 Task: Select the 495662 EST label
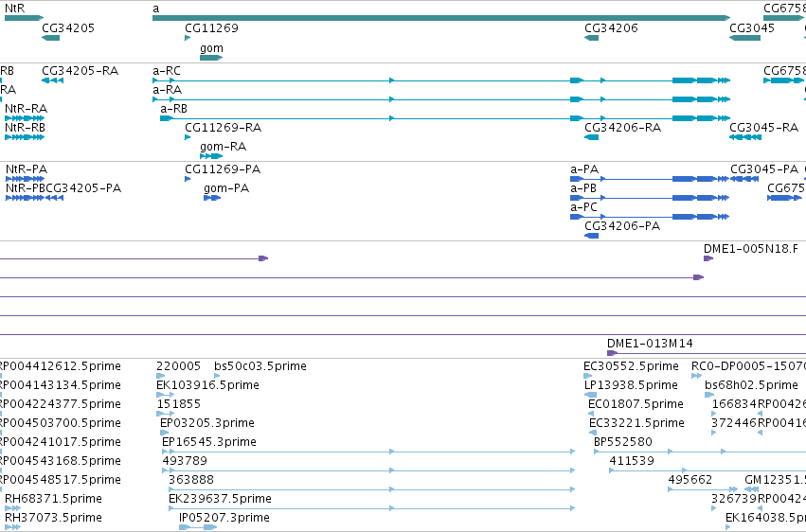tap(690, 480)
